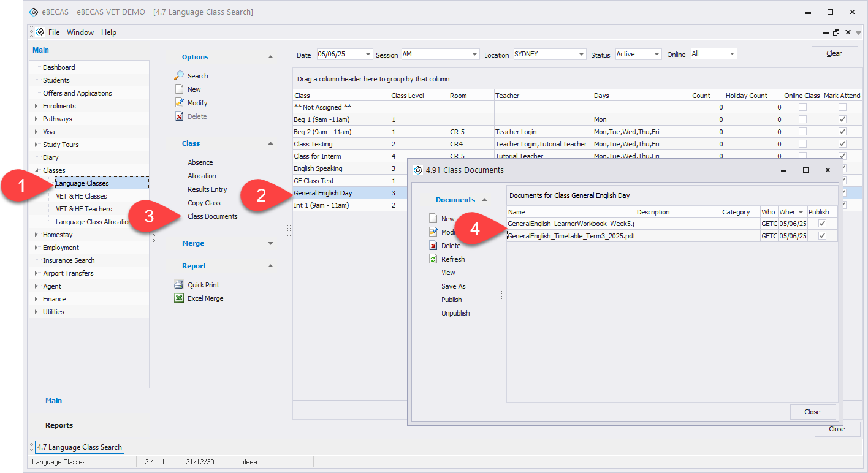Screen dimensions: 868x473
Task: Open the File menu
Action: pyautogui.click(x=54, y=32)
